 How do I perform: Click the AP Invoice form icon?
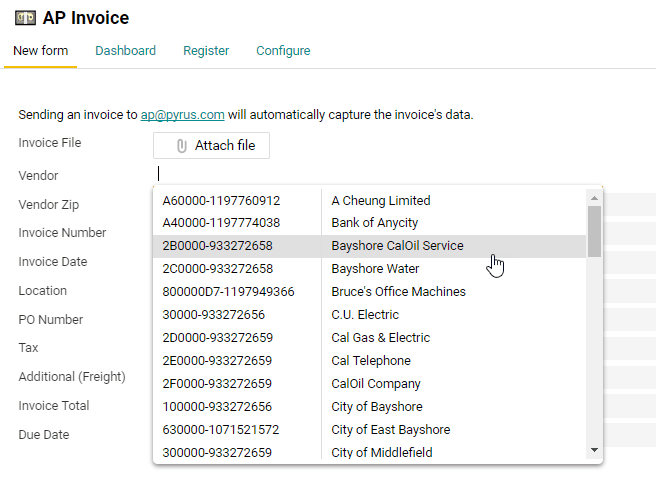click(x=26, y=18)
